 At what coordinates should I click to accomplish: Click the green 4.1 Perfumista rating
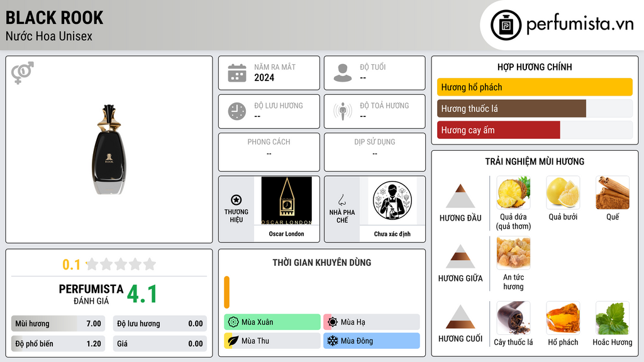pyautogui.click(x=142, y=294)
